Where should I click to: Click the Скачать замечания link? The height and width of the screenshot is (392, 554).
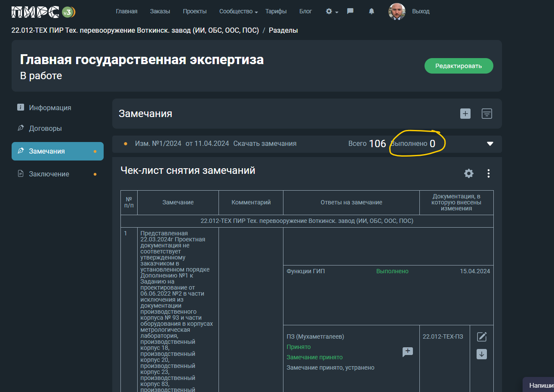(265, 144)
